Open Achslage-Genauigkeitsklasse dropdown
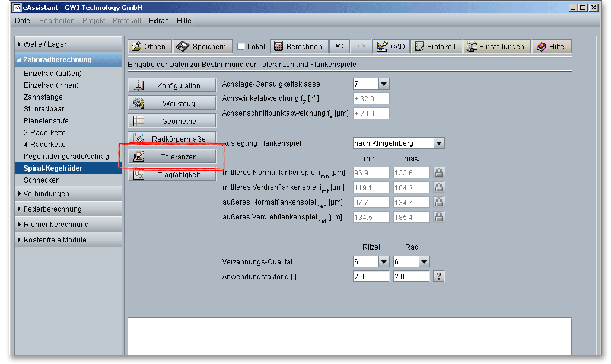Image resolution: width=611 pixels, height=364 pixels. point(383,84)
